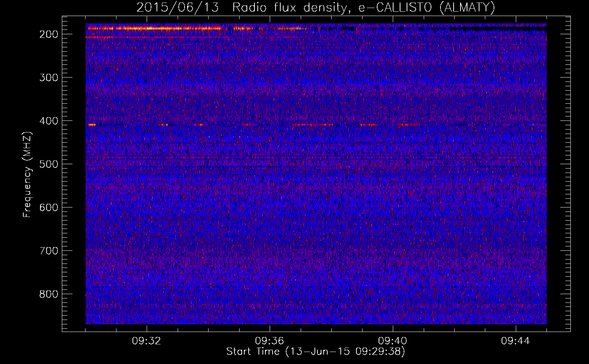Select the 300 frequency tick label
The height and width of the screenshot is (364, 589).
(x=48, y=78)
